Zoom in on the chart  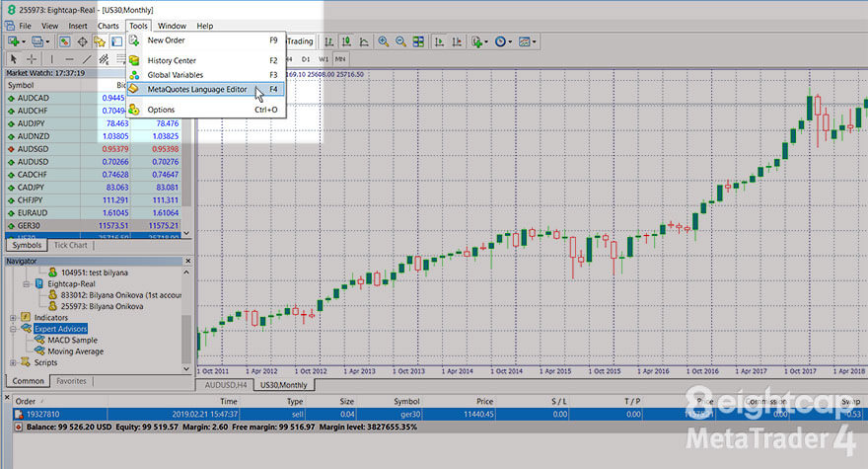(383, 41)
